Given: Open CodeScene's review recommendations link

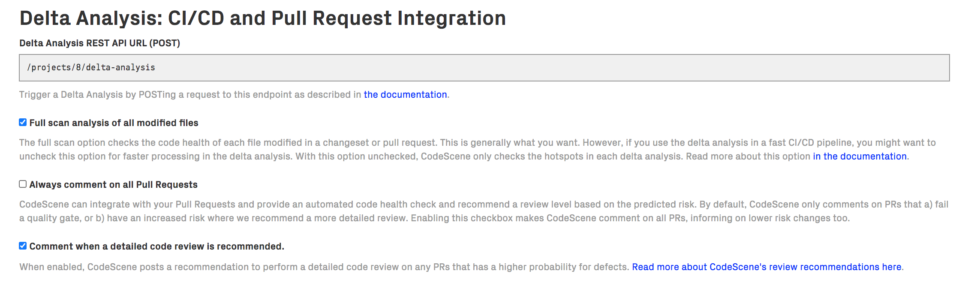Looking at the screenshot, I should (767, 267).
